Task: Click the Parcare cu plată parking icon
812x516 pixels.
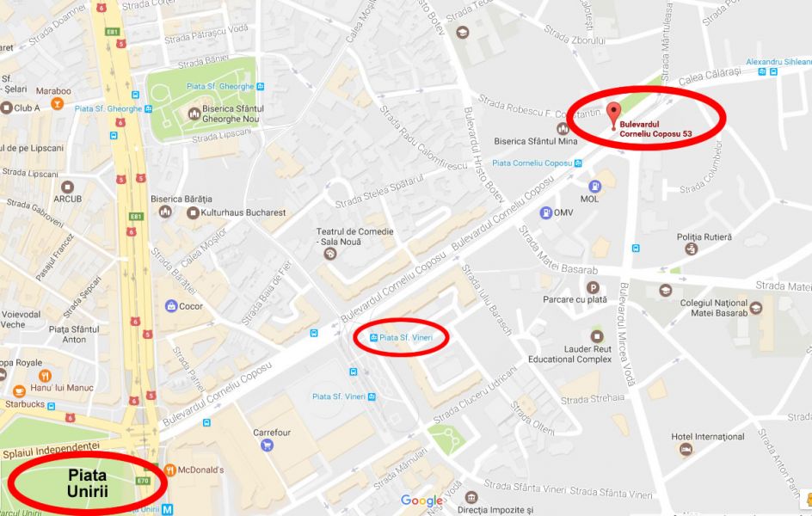Action: pyautogui.click(x=593, y=288)
